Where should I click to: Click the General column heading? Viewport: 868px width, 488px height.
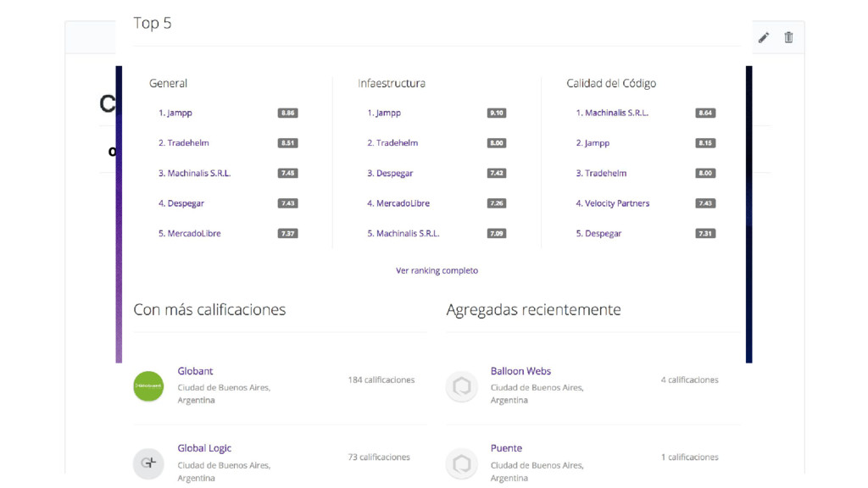click(x=168, y=84)
